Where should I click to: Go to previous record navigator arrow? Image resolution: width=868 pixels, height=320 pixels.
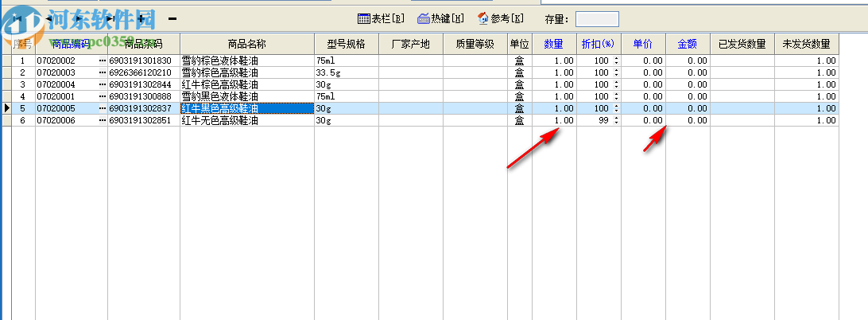coord(48,19)
